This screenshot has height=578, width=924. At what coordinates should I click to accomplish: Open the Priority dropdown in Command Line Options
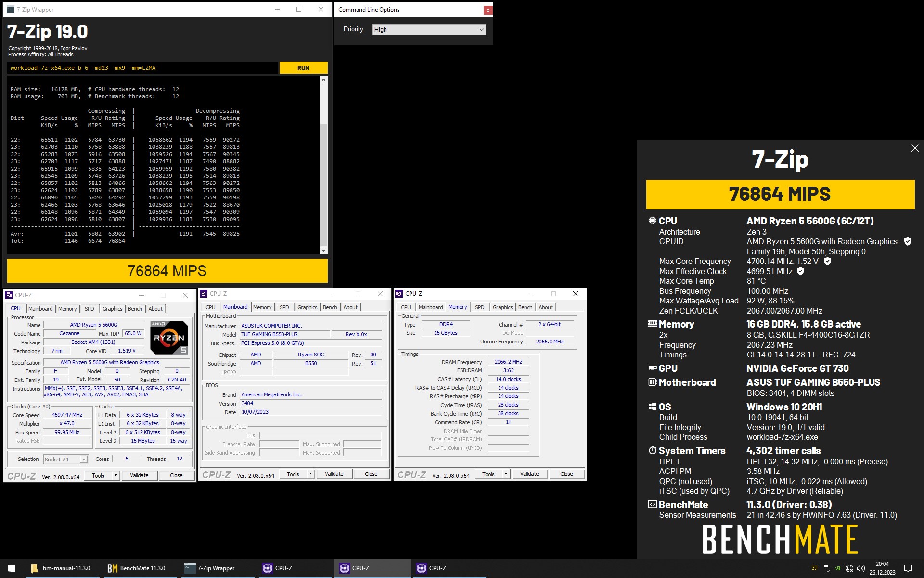coord(429,29)
